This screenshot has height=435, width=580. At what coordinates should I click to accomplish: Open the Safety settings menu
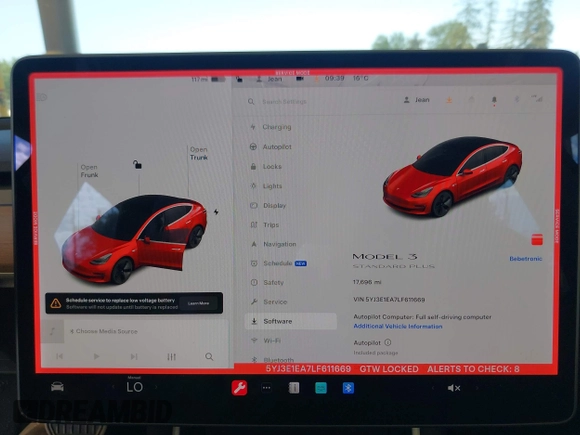(267, 283)
